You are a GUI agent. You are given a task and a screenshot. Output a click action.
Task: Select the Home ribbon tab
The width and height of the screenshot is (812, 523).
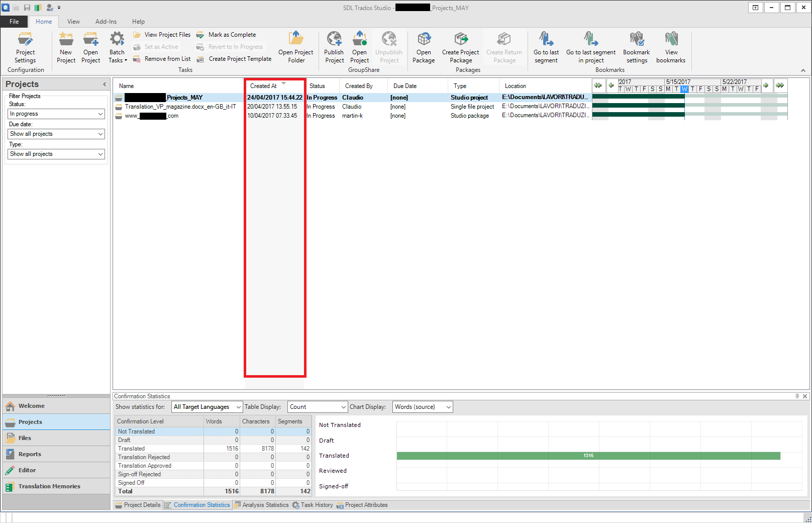coord(44,22)
